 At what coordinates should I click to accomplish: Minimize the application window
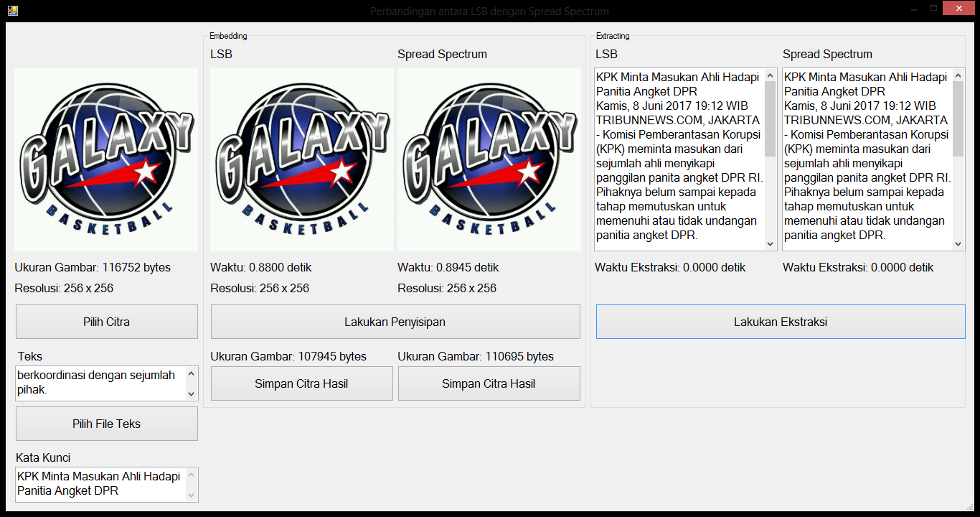click(x=913, y=9)
